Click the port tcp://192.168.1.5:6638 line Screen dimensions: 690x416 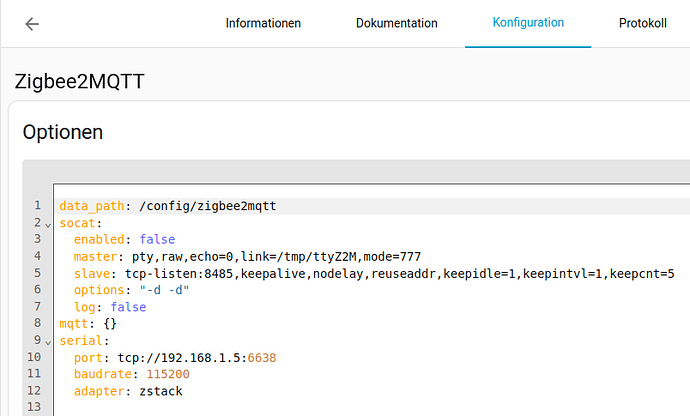click(x=175, y=358)
